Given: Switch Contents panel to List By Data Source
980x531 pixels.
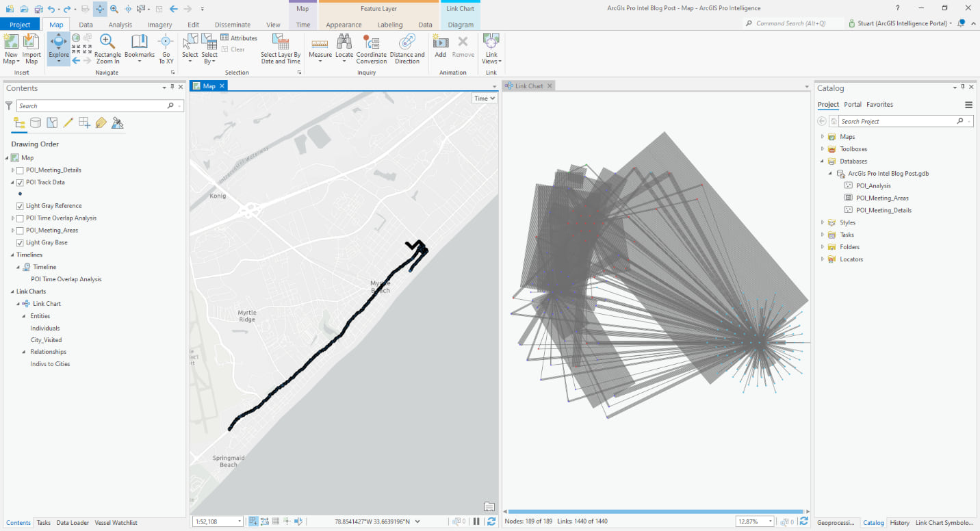Looking at the screenshot, I should pos(35,122).
